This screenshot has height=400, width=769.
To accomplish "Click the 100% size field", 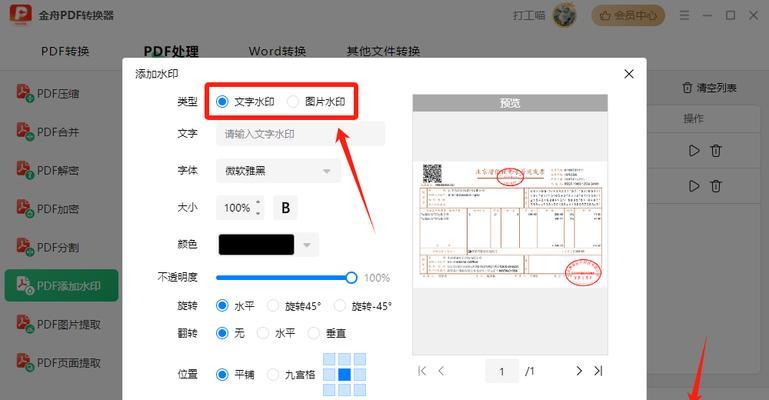I will pos(236,208).
